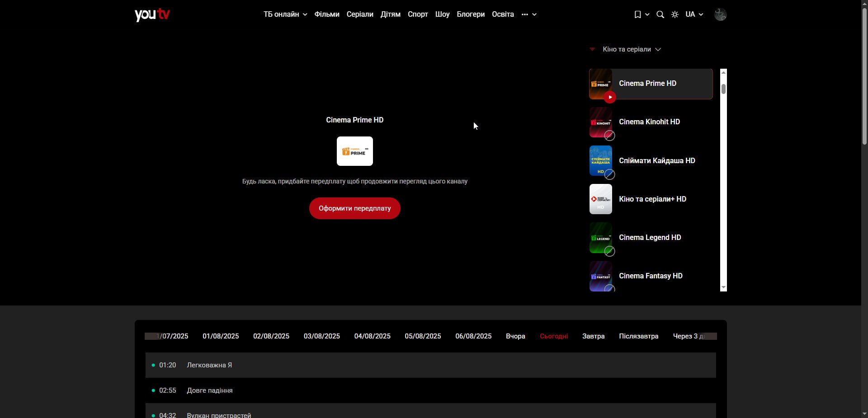The height and width of the screenshot is (418, 868).
Task: Select the 04:32 Вулкан пристрастей programme row
Action: (431, 411)
